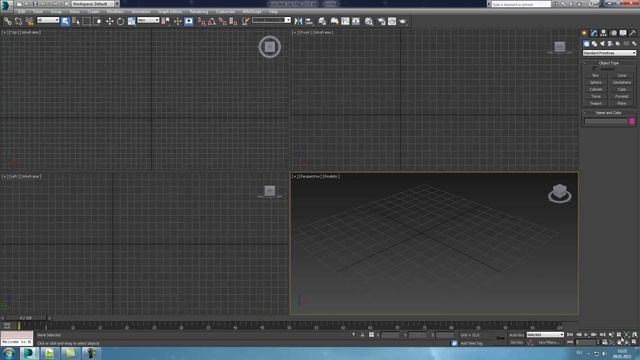Screen dimensions: 640x360
Task: Open the Key Mode Selected dropdown
Action: 545,335
